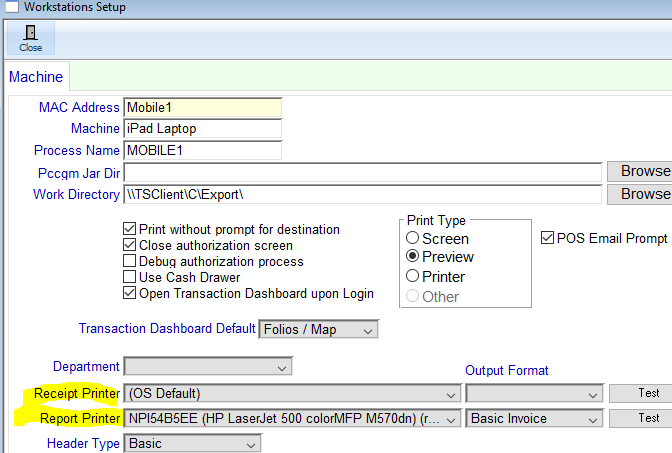
Task: Switch to the Machine tab
Action: (36, 77)
